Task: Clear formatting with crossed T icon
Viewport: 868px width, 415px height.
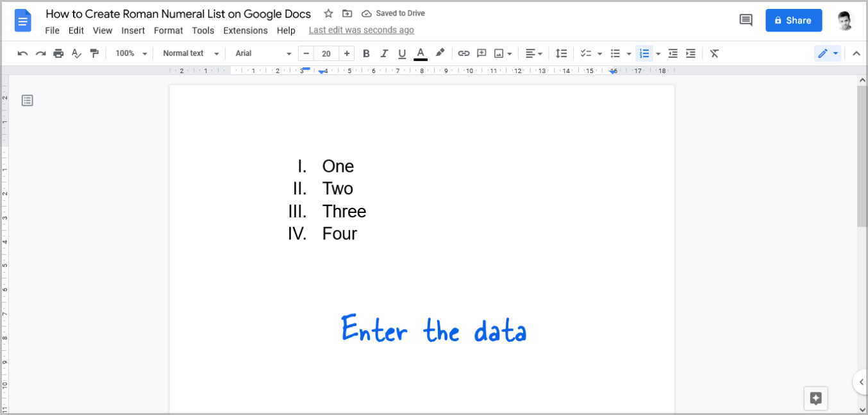Action: click(x=714, y=53)
